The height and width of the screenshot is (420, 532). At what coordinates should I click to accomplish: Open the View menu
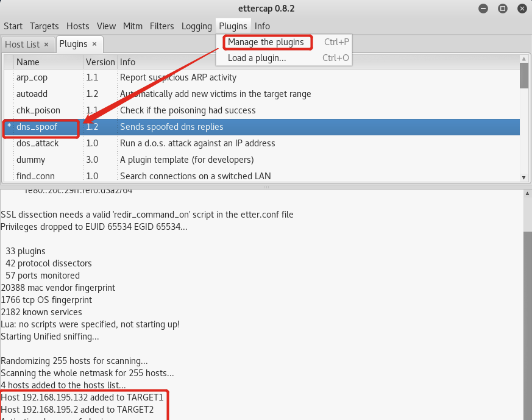click(106, 26)
